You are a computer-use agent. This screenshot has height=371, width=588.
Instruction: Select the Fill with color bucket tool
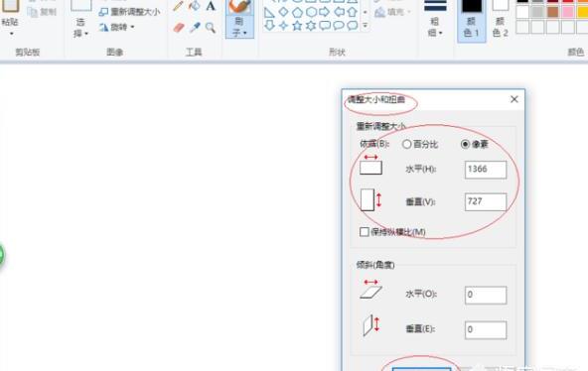[195, 6]
